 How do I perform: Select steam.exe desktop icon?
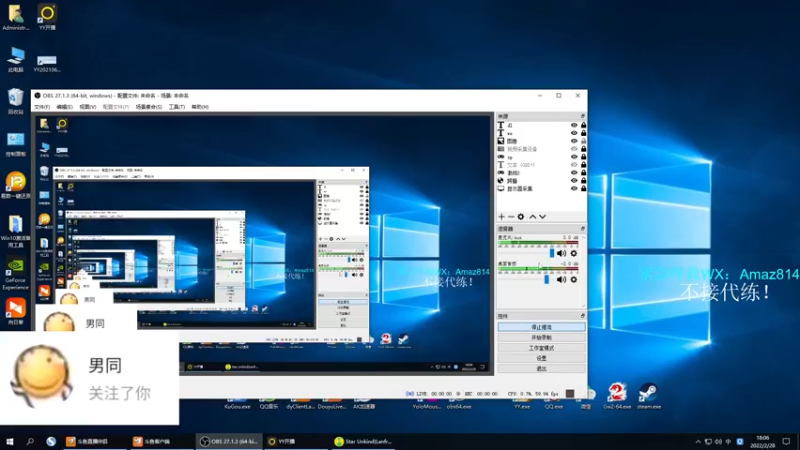point(648,396)
